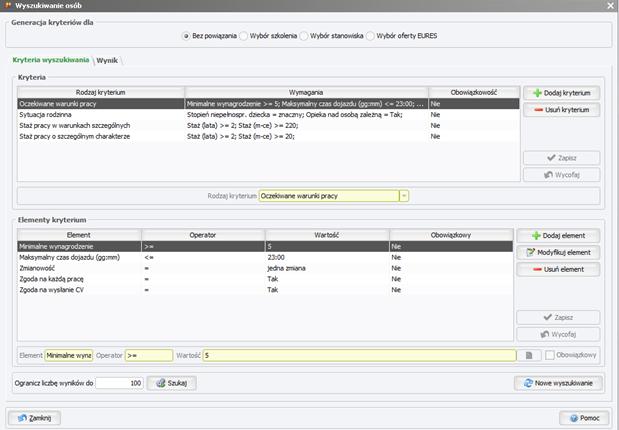
Task: Remove criterion with Usuń kryterium
Action: (561, 110)
